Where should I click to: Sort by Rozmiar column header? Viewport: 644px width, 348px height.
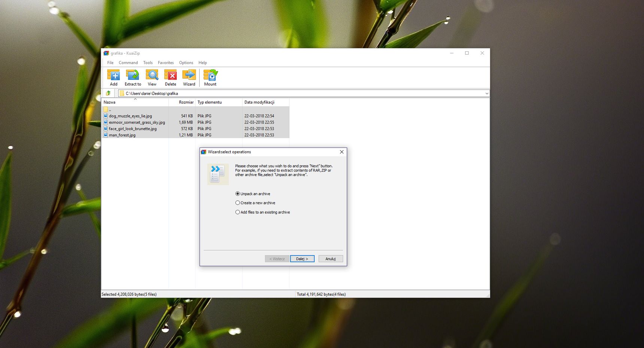182,102
